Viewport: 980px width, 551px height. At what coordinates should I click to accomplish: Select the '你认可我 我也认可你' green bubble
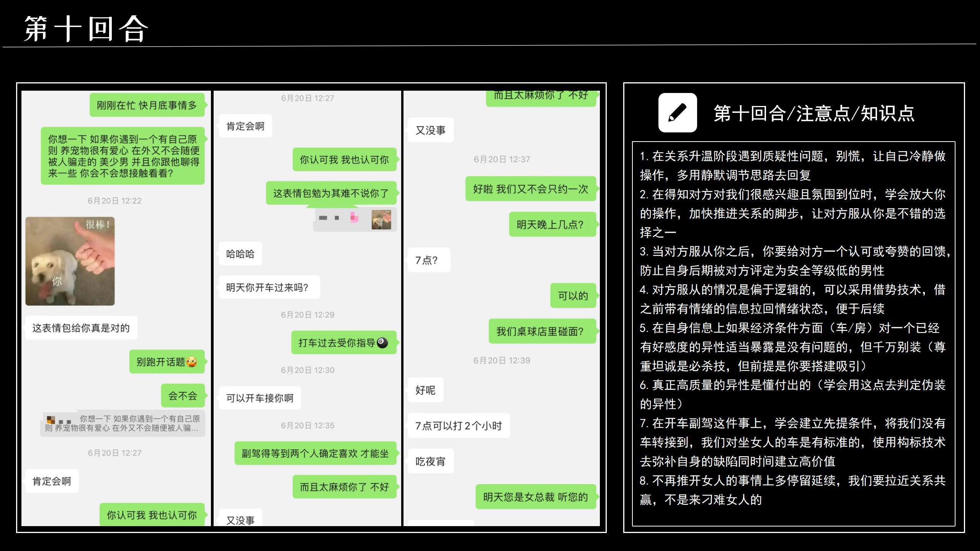345,160
